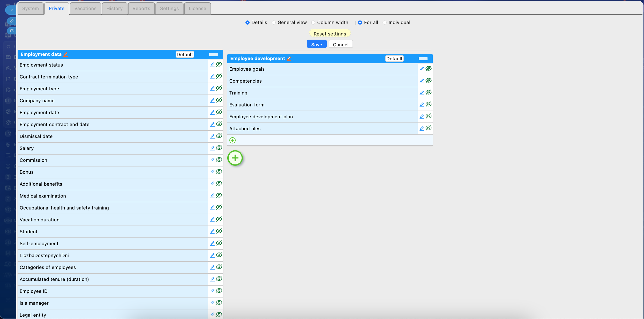Click the 'Categories of employees' label
The width and height of the screenshot is (644, 319).
[x=48, y=267]
